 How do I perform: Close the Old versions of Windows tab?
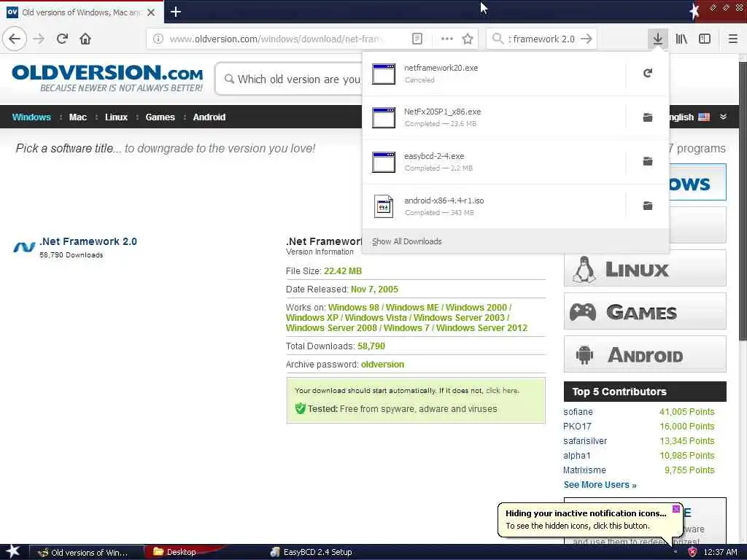[x=151, y=12]
